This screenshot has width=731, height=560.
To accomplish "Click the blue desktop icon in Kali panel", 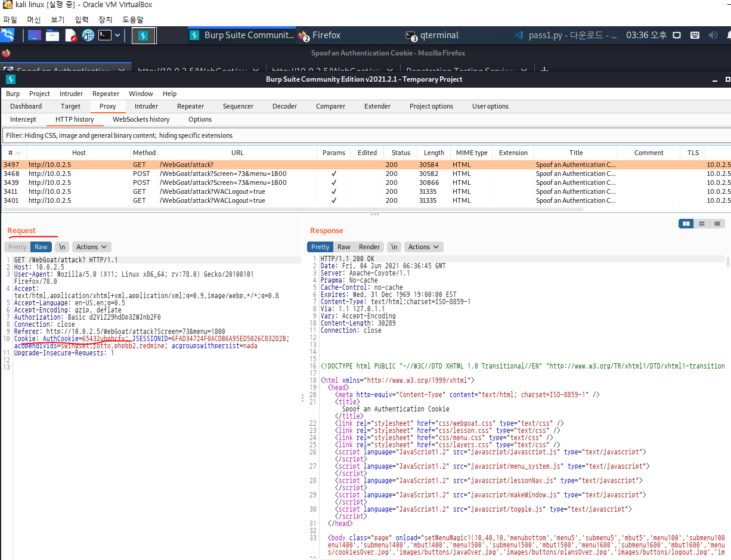I will tap(35, 36).
